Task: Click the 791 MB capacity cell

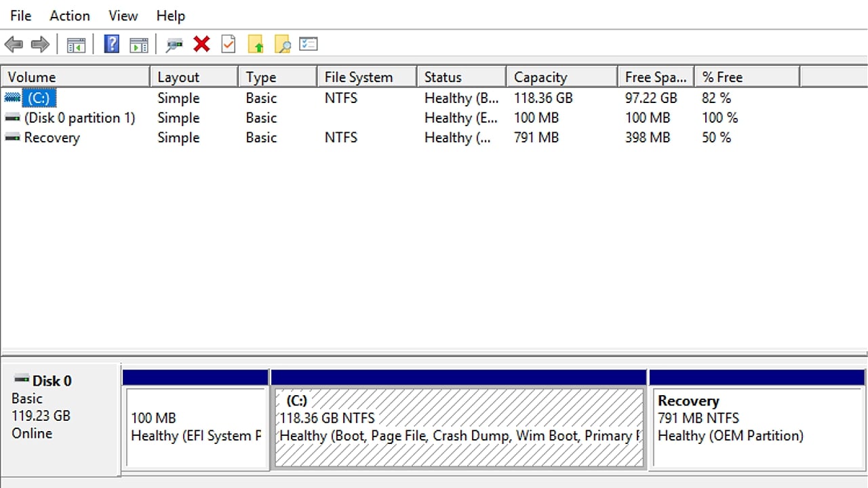Action: (x=536, y=138)
